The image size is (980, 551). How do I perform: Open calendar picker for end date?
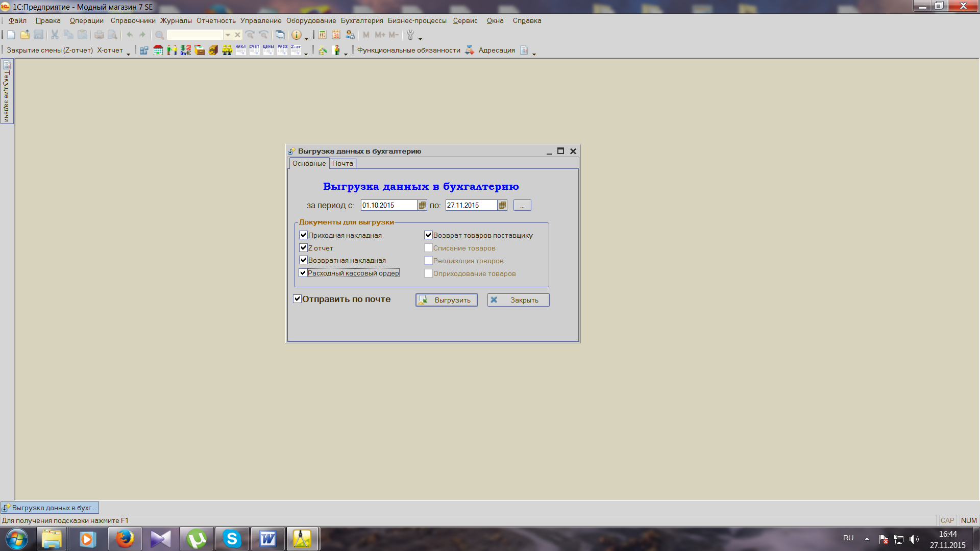coord(502,205)
